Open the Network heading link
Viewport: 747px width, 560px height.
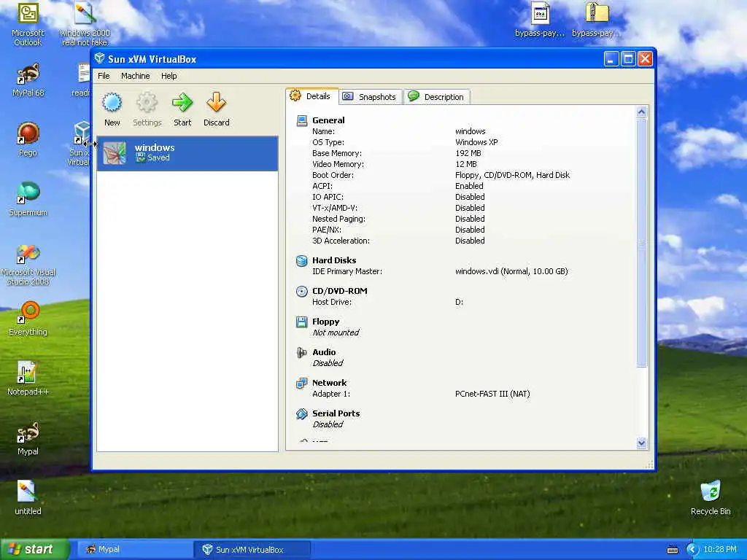coord(329,383)
